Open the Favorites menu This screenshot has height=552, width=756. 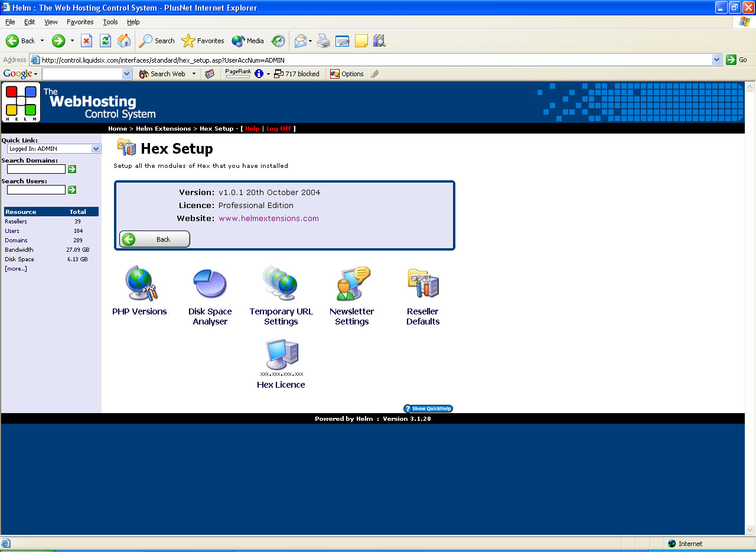click(x=80, y=22)
